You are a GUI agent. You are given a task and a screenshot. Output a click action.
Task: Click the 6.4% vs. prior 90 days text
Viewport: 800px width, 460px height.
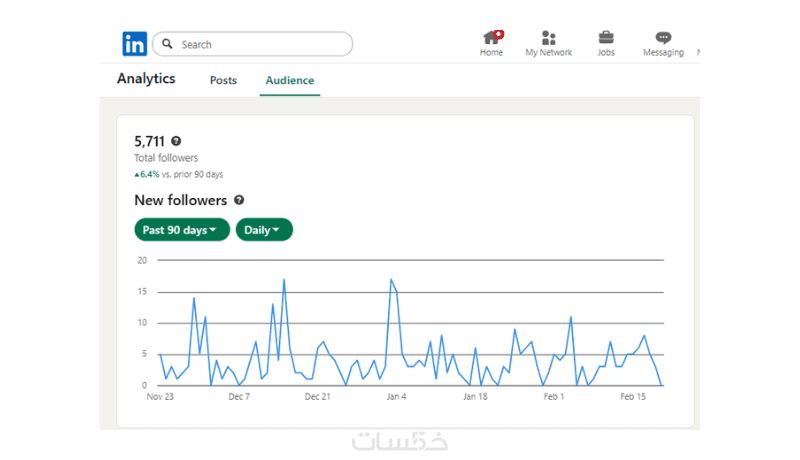[x=180, y=174]
